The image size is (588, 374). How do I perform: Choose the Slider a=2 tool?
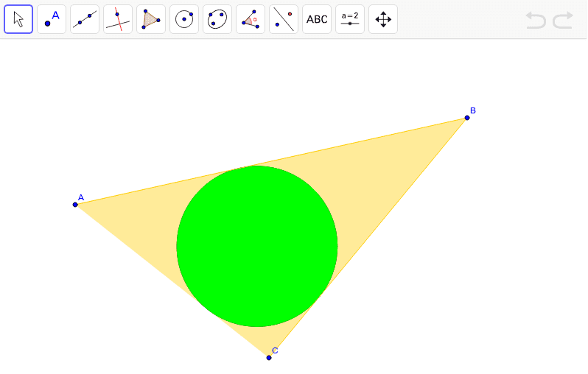tap(350, 19)
